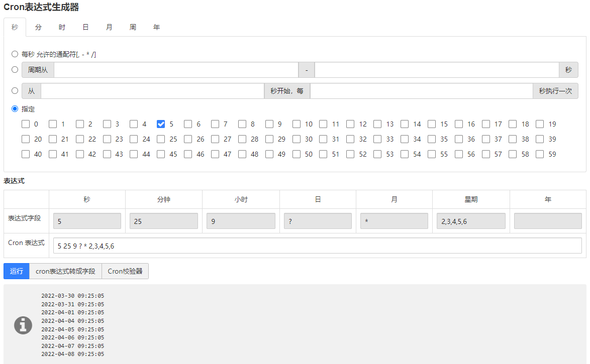
Task: Click inside the Cron 表达式 field
Action: coord(317,246)
